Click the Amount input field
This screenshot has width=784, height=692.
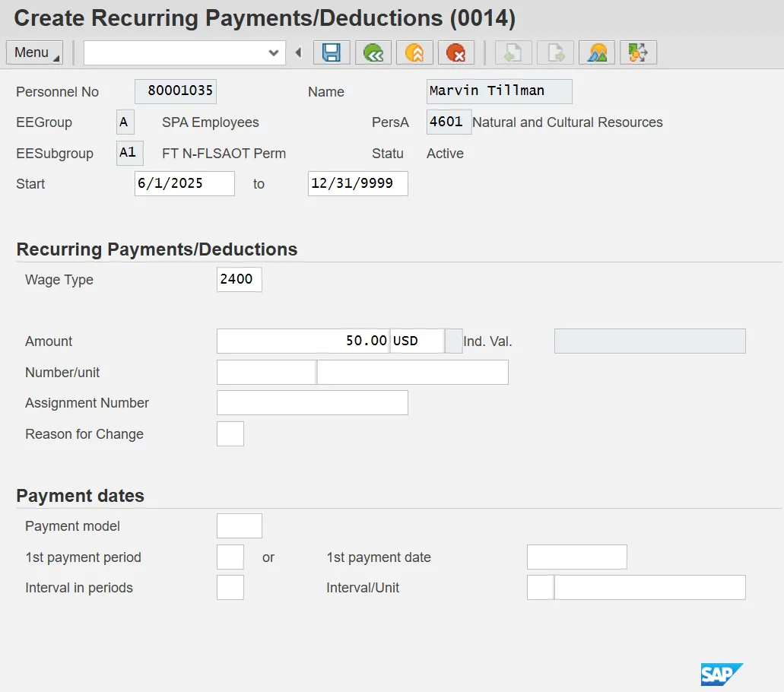[x=303, y=341]
